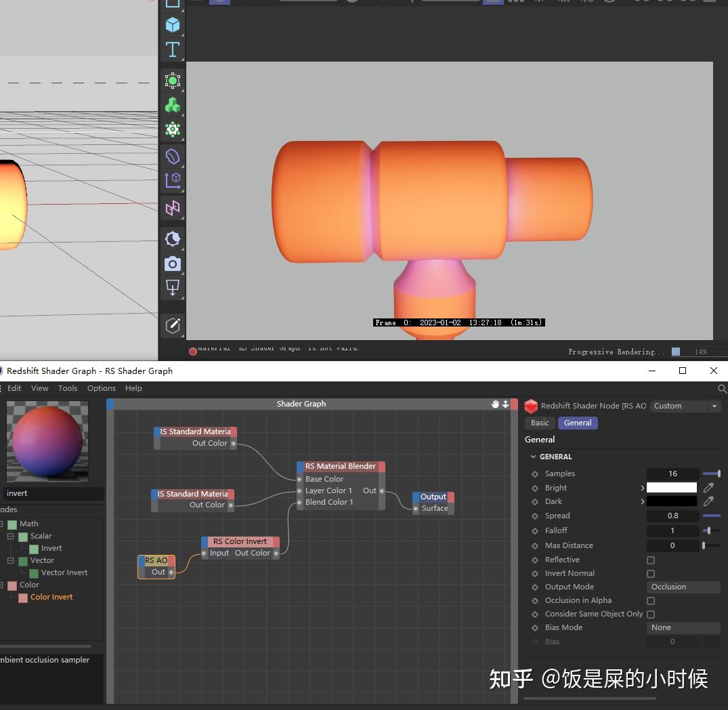
Task: Collapse the GENERAL section
Action: pyautogui.click(x=534, y=457)
